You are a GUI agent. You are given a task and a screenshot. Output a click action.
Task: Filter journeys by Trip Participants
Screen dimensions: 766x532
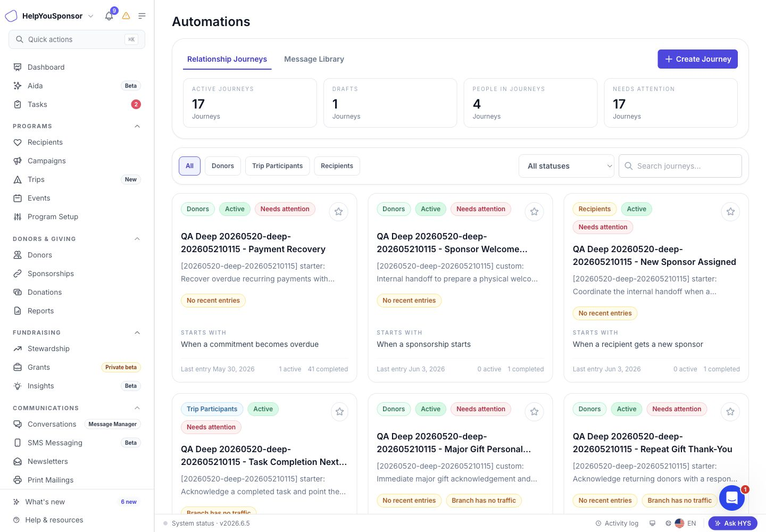[277, 166]
